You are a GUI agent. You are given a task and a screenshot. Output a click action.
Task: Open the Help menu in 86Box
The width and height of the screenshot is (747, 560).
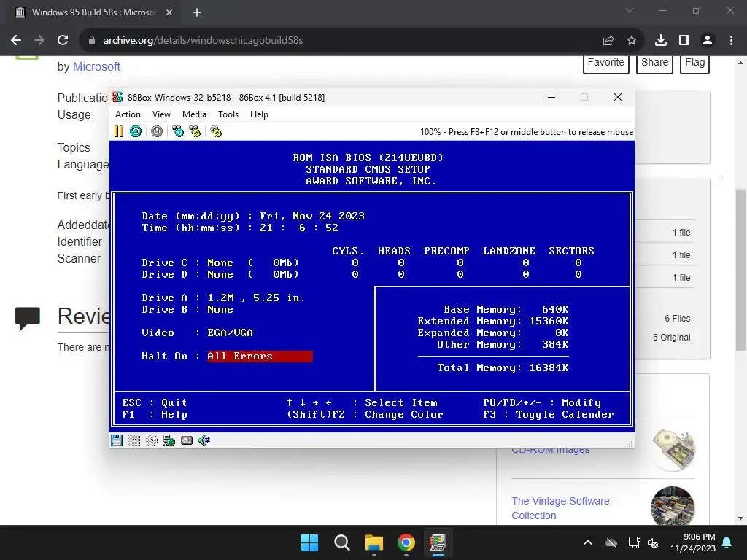(x=259, y=114)
